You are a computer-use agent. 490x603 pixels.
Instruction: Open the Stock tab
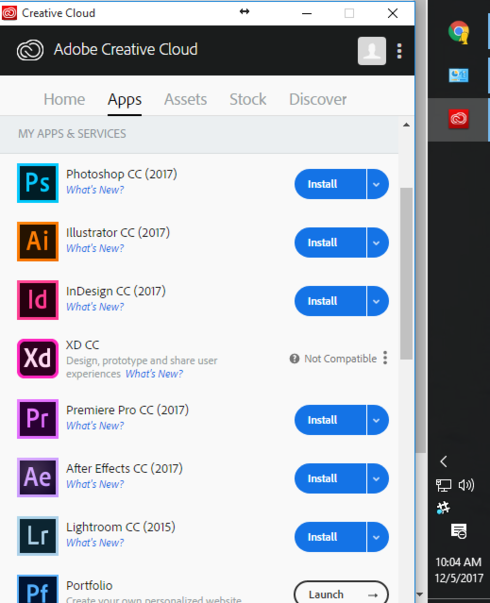point(248,99)
